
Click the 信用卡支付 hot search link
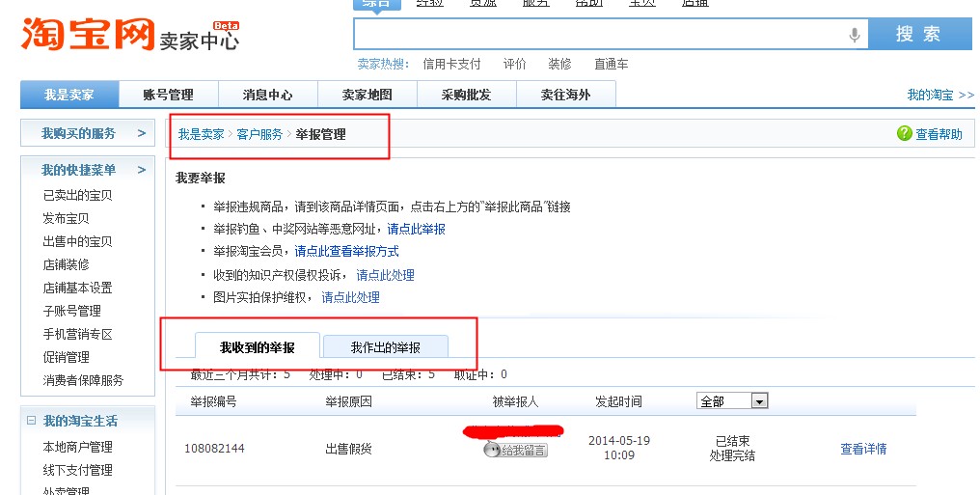451,64
